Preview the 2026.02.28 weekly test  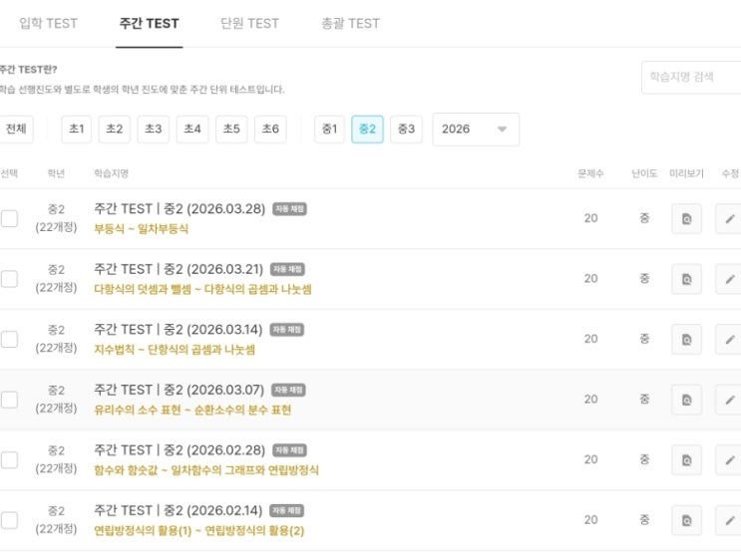(x=686, y=459)
